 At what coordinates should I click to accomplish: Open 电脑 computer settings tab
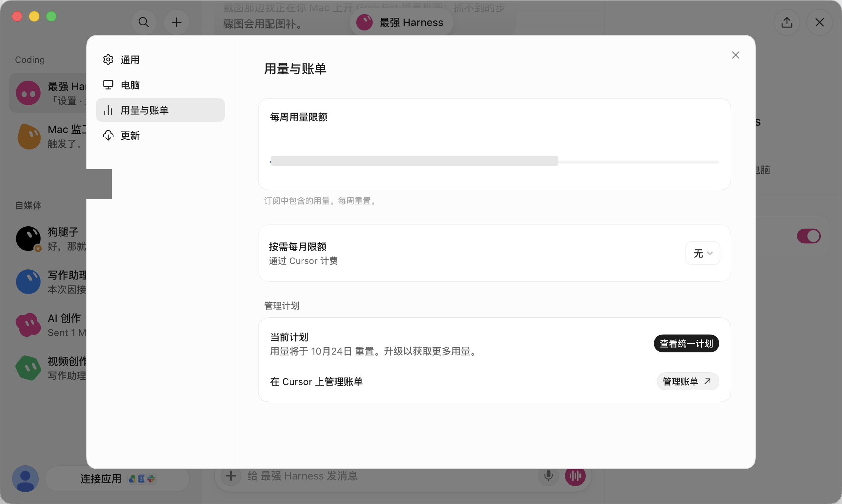coord(160,85)
